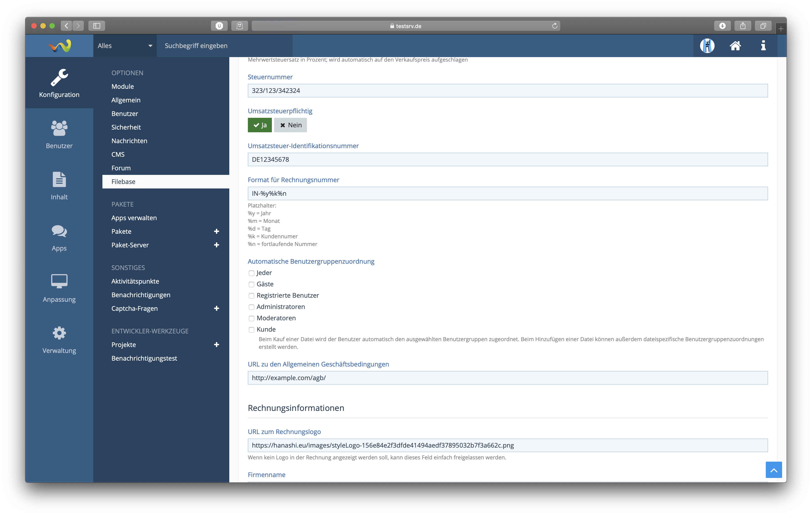
Task: Open the Benutzer users icon section
Action: click(x=59, y=134)
